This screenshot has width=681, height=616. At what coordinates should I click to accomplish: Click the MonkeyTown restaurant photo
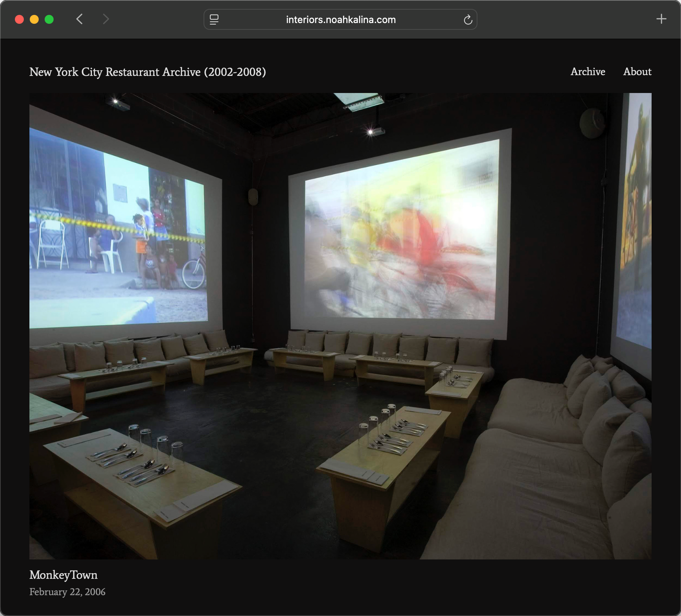(340, 326)
